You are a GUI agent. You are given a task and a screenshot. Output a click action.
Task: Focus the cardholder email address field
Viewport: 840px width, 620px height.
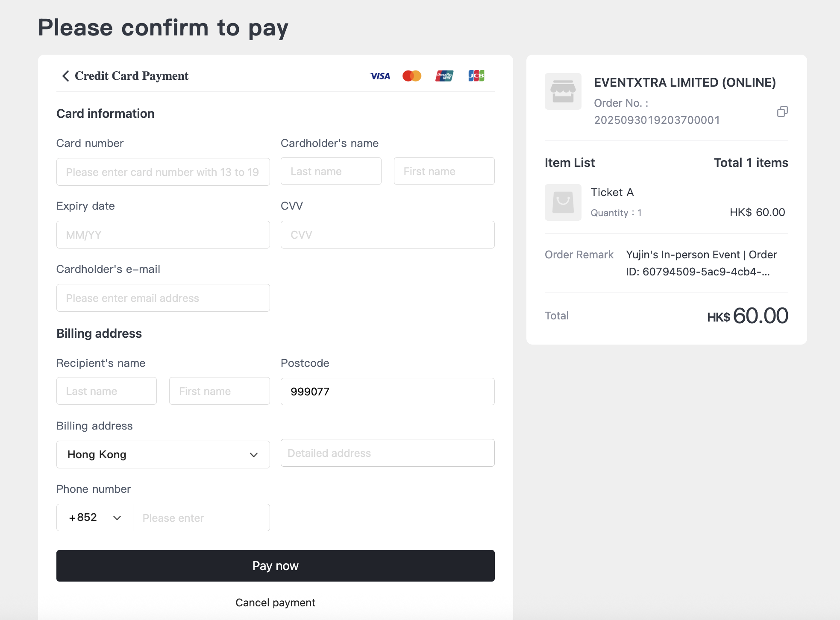click(x=163, y=298)
